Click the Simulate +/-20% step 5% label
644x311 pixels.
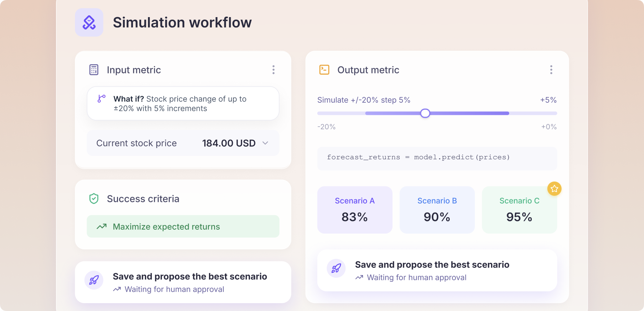(364, 100)
